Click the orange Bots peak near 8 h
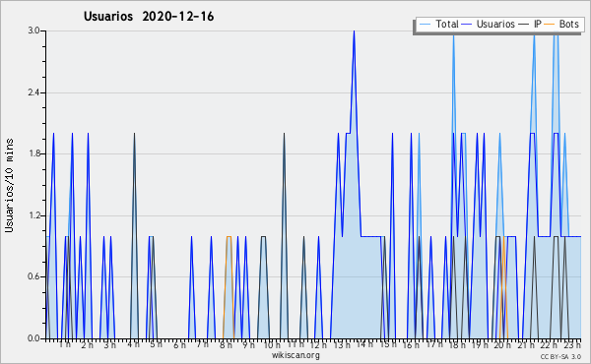Viewport: 591px width, 364px height. click(229, 237)
